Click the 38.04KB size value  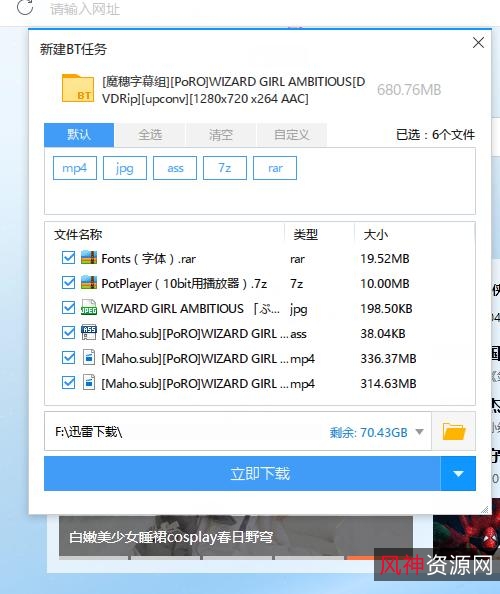(x=383, y=334)
